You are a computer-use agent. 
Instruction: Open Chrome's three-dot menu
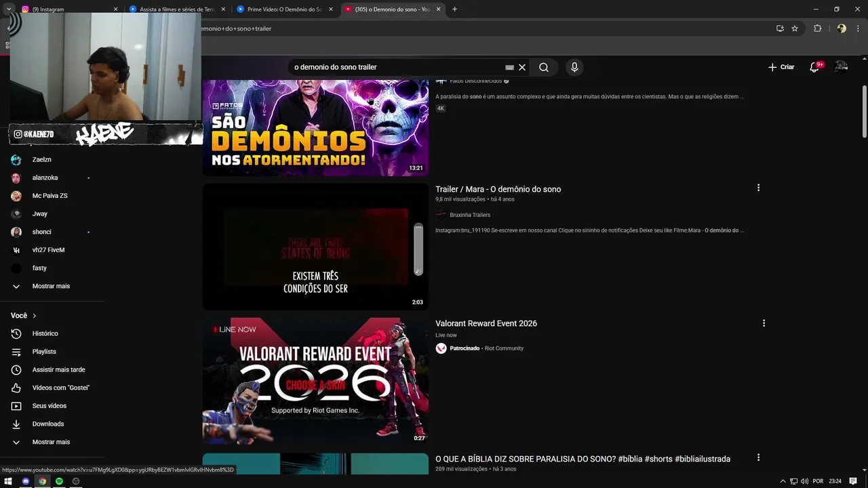click(858, 28)
